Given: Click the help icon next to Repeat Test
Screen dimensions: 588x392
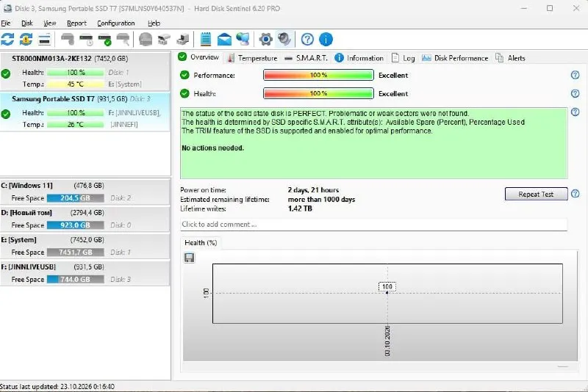Looking at the screenshot, I should pyautogui.click(x=575, y=194).
